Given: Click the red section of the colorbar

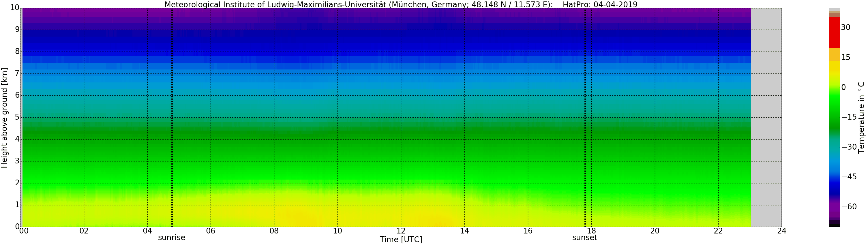Looking at the screenshot, I should coord(834,32).
